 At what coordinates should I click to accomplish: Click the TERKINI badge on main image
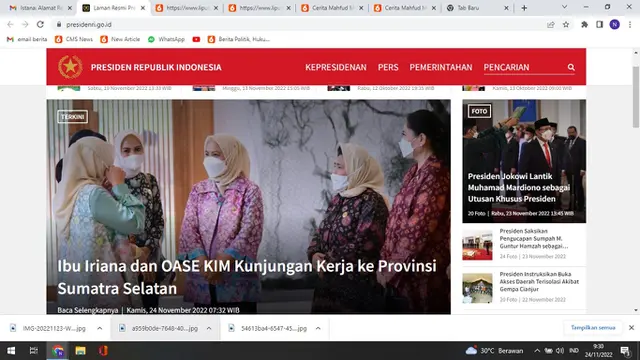[x=72, y=117]
